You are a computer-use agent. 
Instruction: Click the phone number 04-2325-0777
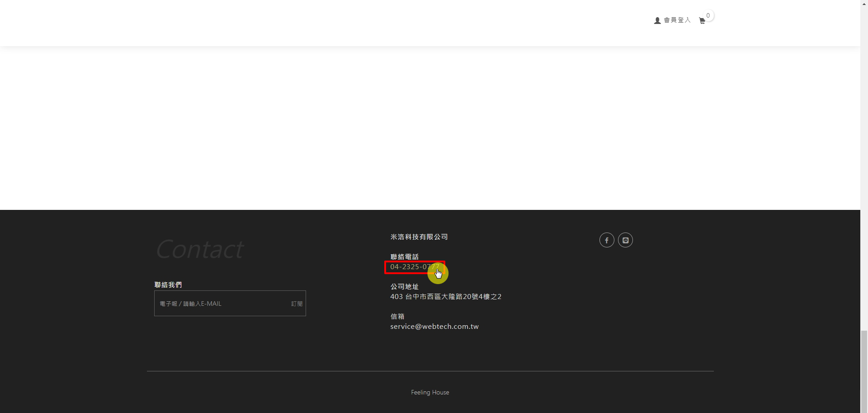[414, 267]
